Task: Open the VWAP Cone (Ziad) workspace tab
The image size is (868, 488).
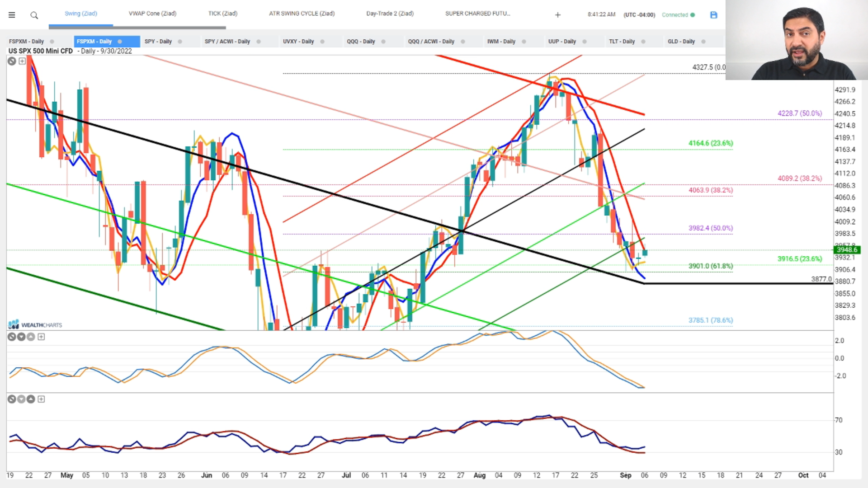Action: click(x=152, y=14)
